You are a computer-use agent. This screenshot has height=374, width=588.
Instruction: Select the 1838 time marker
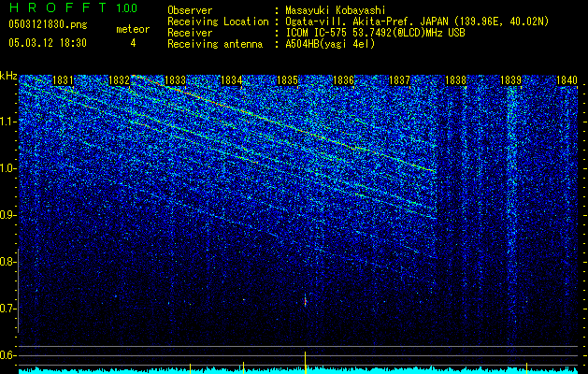pyautogui.click(x=455, y=80)
